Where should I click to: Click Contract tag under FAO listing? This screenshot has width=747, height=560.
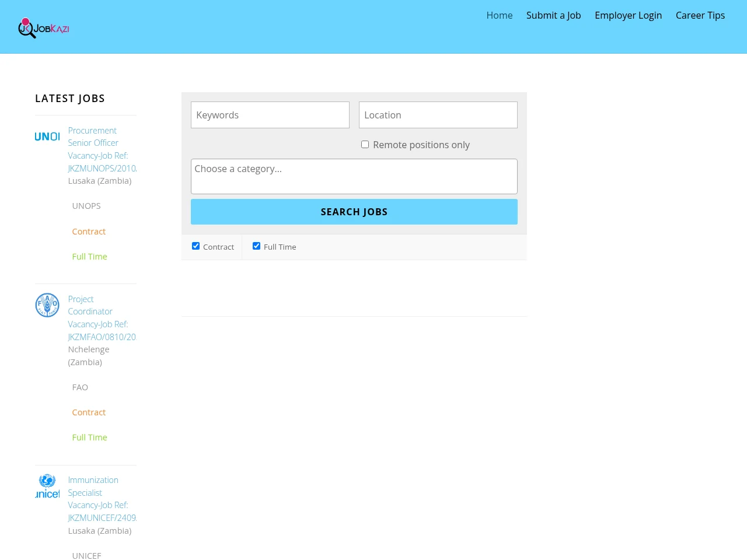89,412
